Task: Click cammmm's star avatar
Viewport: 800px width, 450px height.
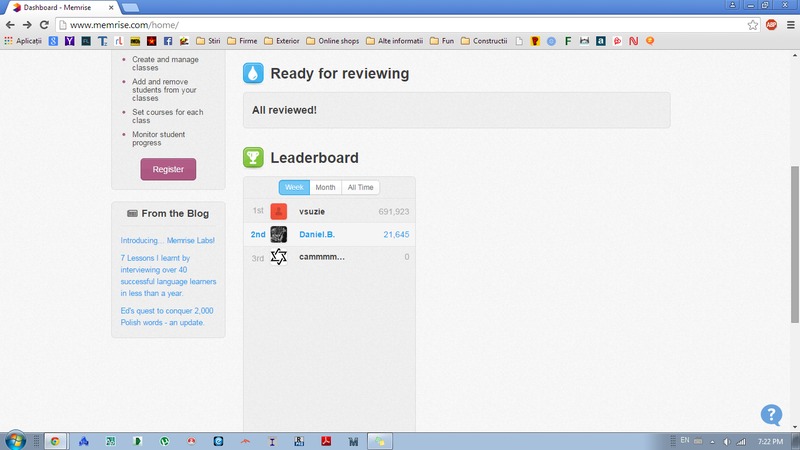Action: click(x=279, y=257)
